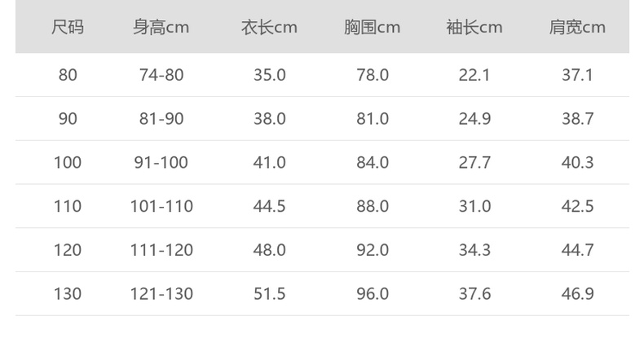Select the 81.0 chest value
Screen dimensions: 644x351
coord(372,119)
